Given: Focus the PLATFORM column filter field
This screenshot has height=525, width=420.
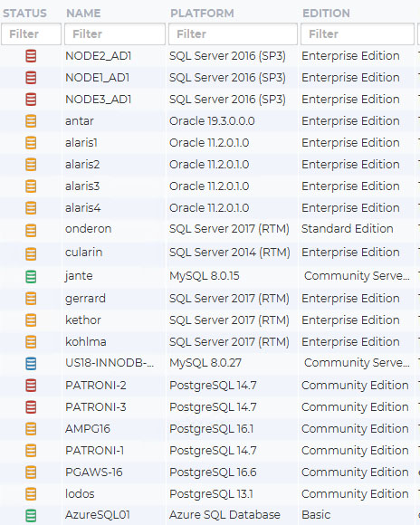Looking at the screenshot, I should 233,33.
